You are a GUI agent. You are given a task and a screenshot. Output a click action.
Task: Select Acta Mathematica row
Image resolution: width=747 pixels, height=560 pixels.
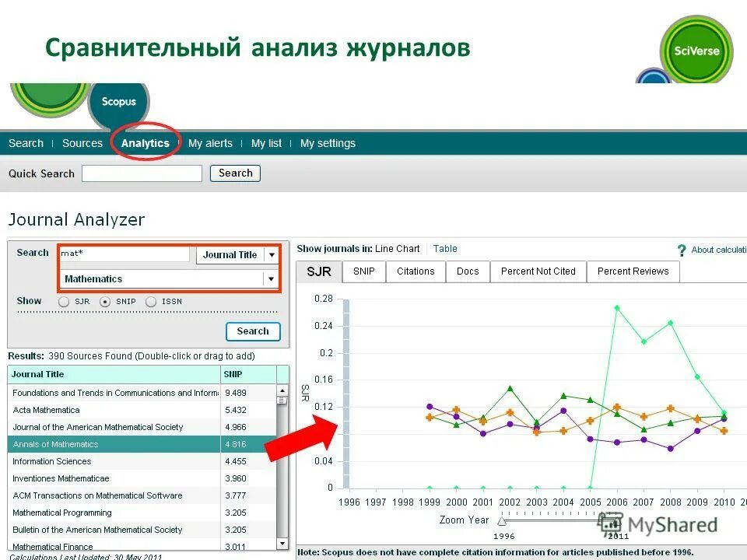[x=142, y=410]
